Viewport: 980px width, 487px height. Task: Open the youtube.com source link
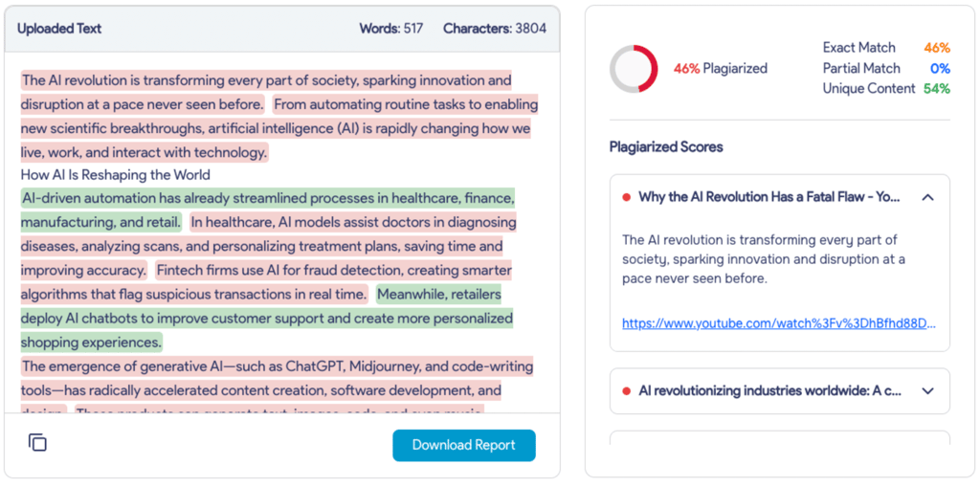779,323
